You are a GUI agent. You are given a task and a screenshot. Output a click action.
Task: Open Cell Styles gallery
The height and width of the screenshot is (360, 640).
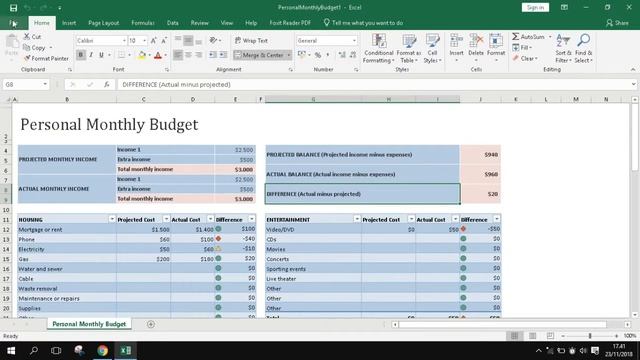click(x=432, y=49)
